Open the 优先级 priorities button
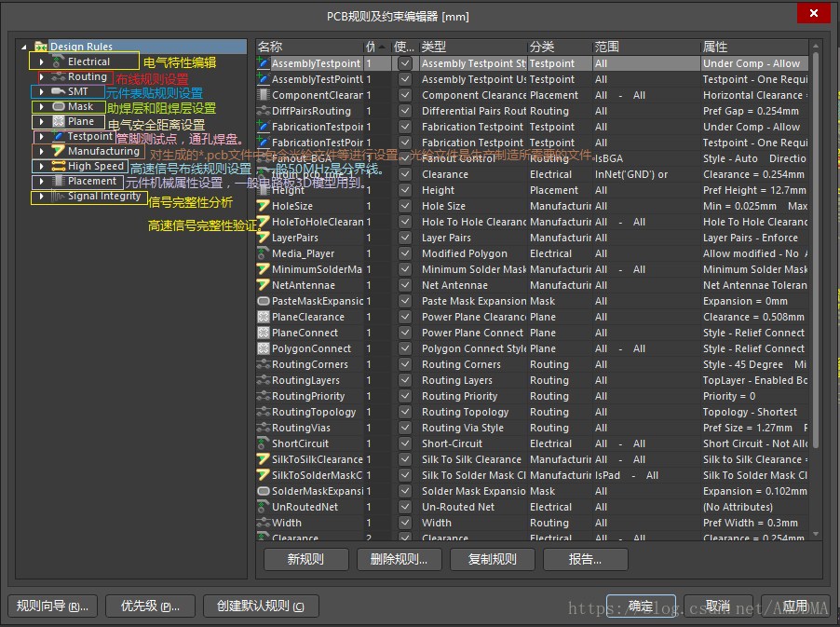This screenshot has width=840, height=627. pos(151,607)
